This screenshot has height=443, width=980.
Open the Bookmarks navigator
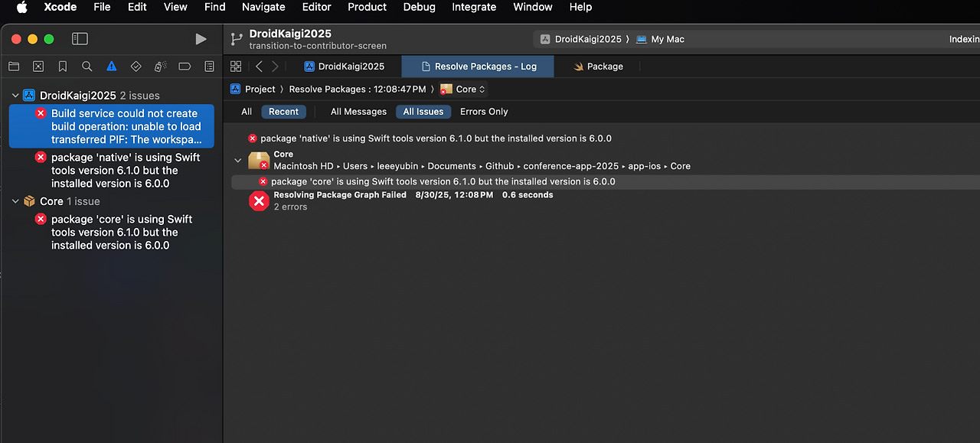click(63, 67)
